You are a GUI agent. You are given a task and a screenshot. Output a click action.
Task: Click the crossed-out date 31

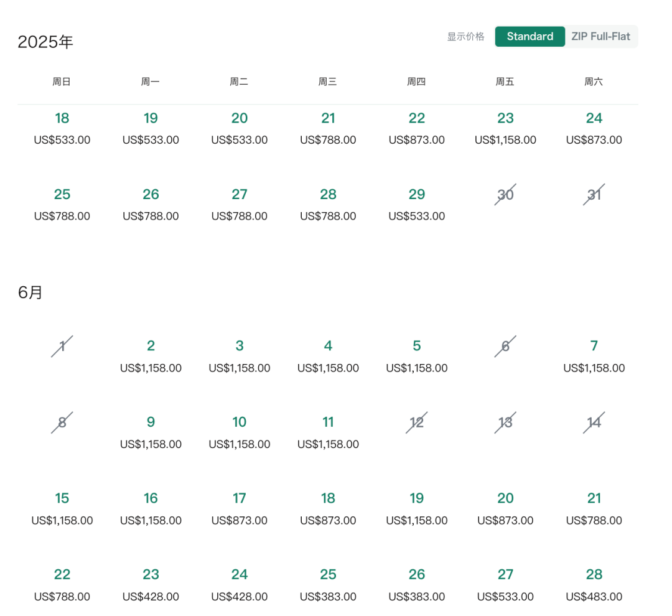594,195
